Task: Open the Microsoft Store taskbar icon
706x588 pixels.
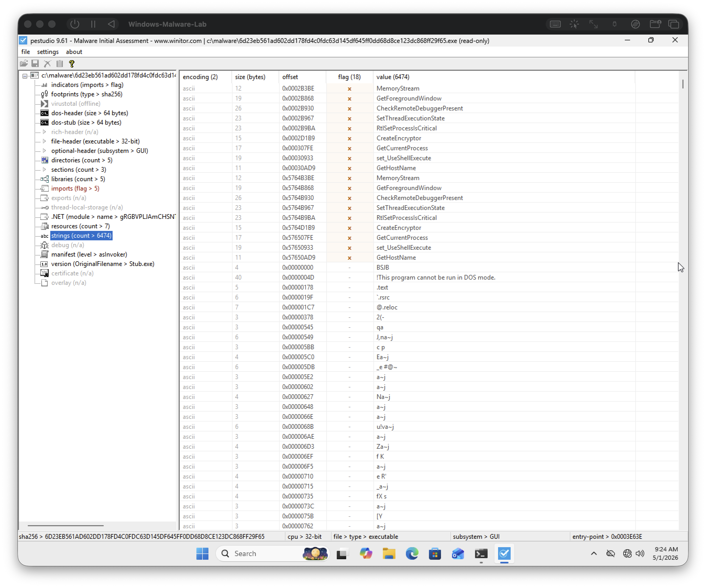Action: point(435,553)
